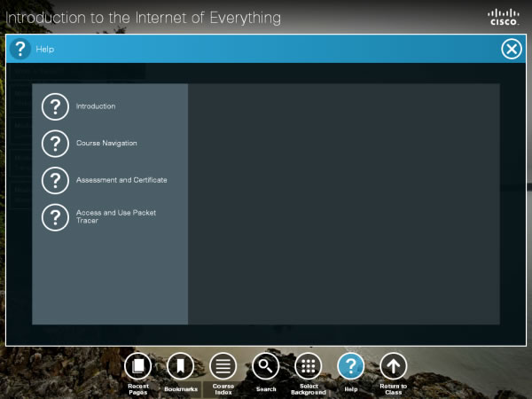This screenshot has width=532, height=399.
Task: Click the Help header question mark icon
Action: pos(20,50)
